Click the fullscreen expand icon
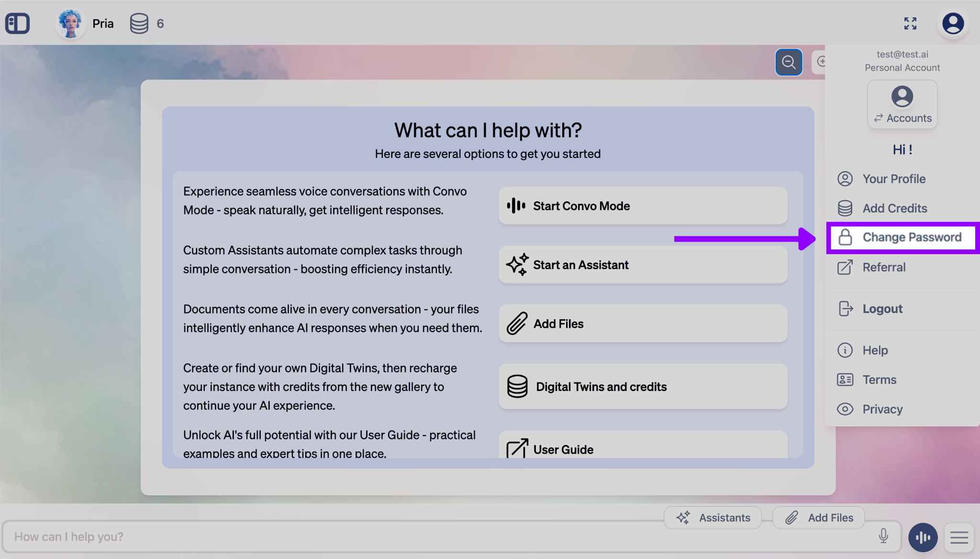Screen dimensions: 980x559 [x=910, y=23]
